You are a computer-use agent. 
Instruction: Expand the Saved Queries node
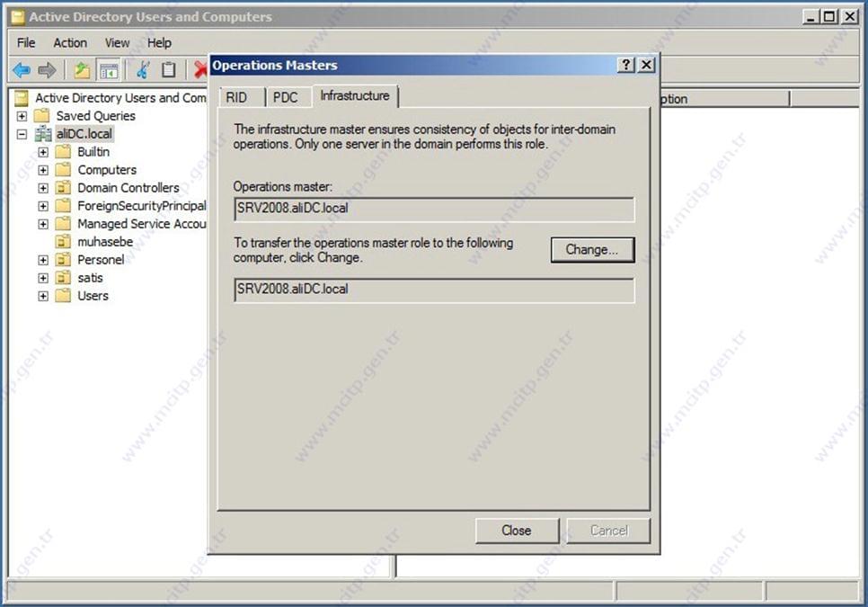click(22, 116)
